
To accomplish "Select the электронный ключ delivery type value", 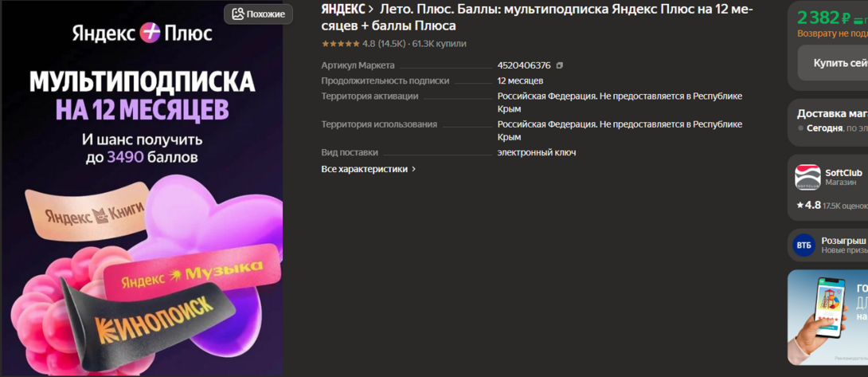I will click(x=537, y=152).
